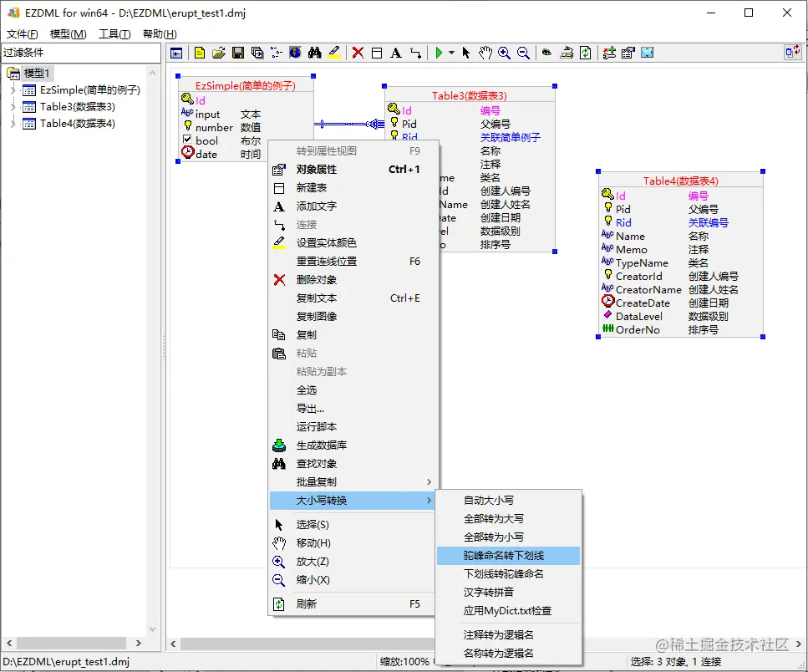This screenshot has width=808, height=672.
Task: Choose 添加文字 in the context menu
Action: click(353, 206)
